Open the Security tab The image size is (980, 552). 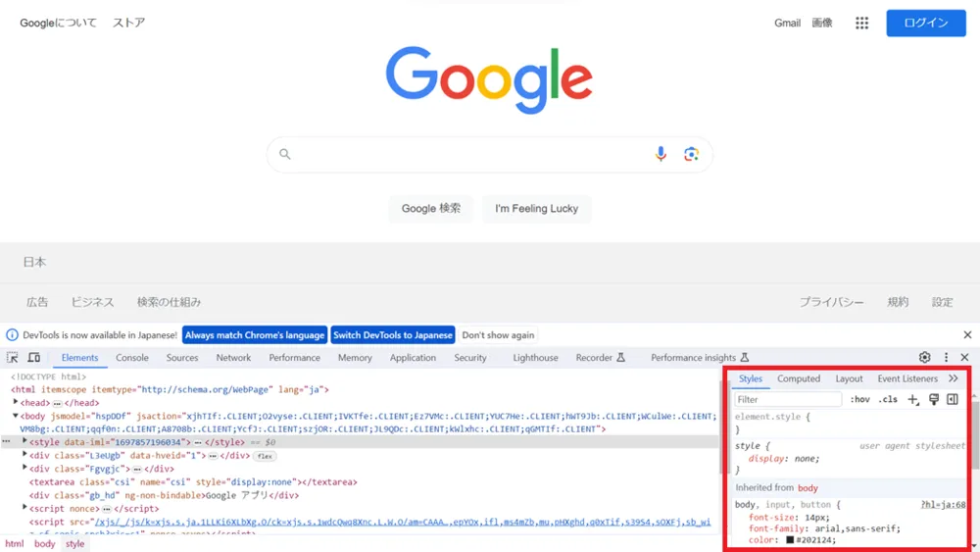click(x=470, y=358)
